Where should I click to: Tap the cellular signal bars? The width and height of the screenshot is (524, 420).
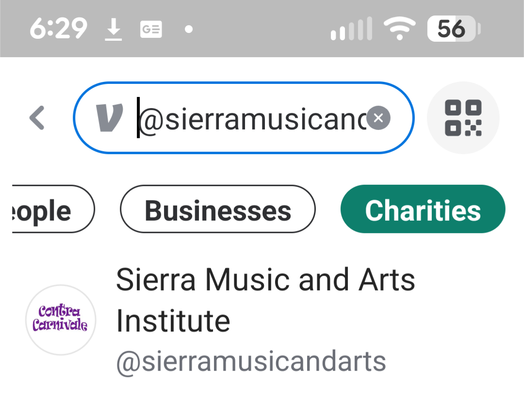pos(351,29)
